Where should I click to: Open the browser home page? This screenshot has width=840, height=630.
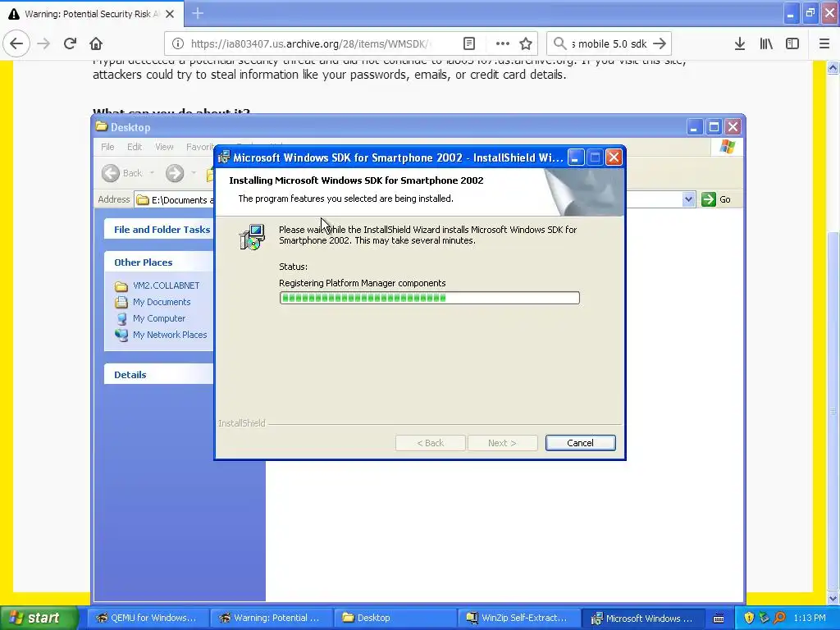pos(96,43)
